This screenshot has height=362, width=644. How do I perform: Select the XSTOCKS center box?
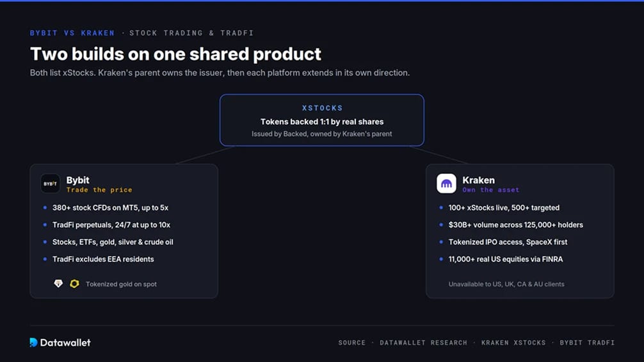pos(322,120)
